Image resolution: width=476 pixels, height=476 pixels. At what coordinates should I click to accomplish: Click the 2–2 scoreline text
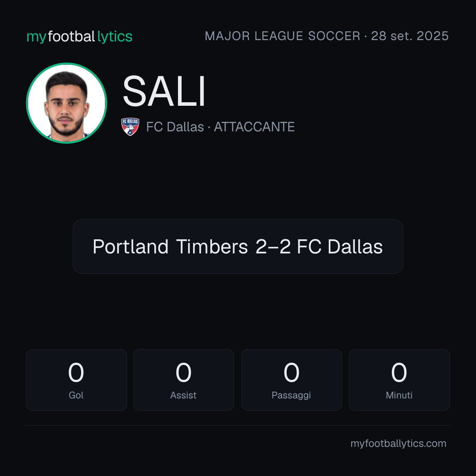(x=273, y=246)
